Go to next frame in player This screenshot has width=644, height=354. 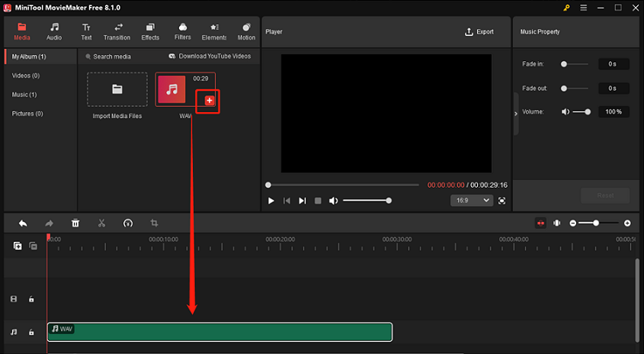pos(303,201)
